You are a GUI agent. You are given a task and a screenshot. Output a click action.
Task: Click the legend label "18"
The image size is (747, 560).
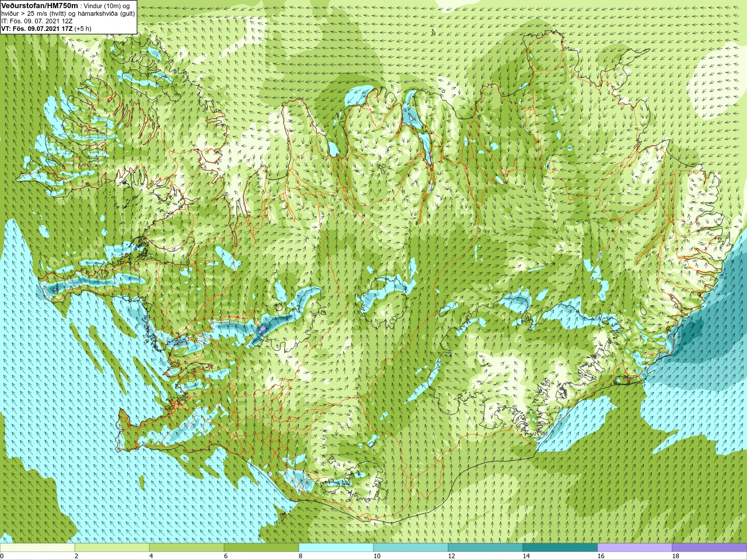(x=676, y=556)
